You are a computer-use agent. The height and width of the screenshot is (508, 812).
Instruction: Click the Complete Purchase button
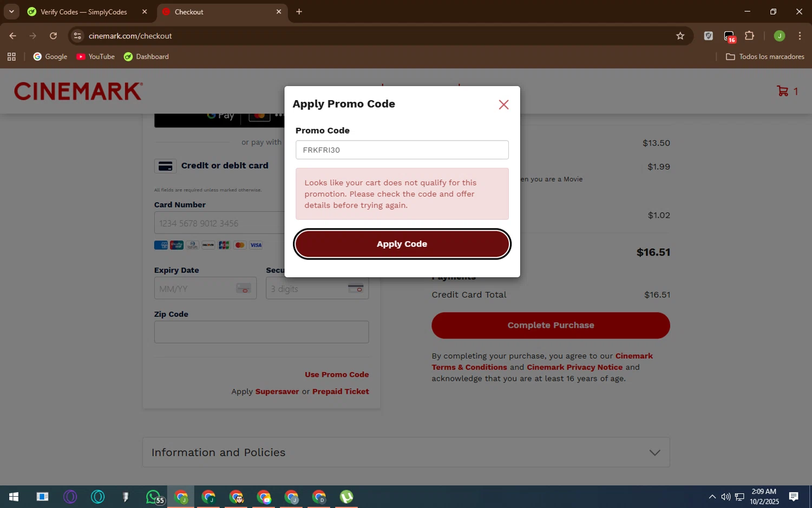pyautogui.click(x=551, y=325)
